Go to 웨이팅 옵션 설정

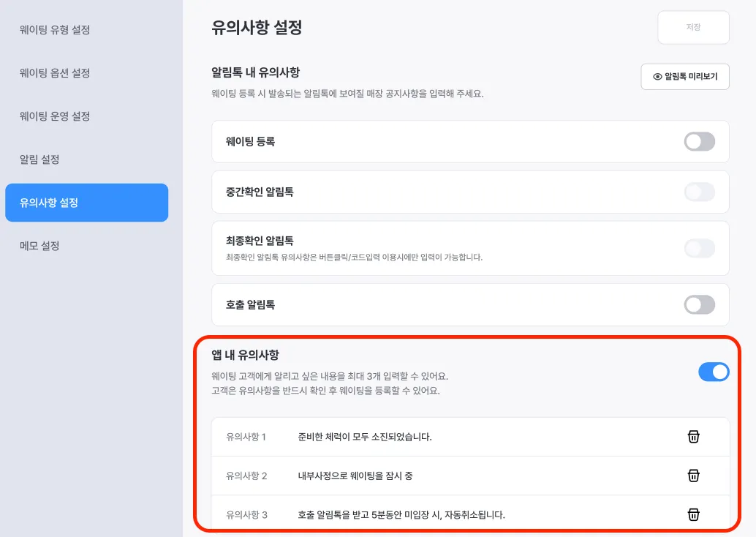[55, 73]
